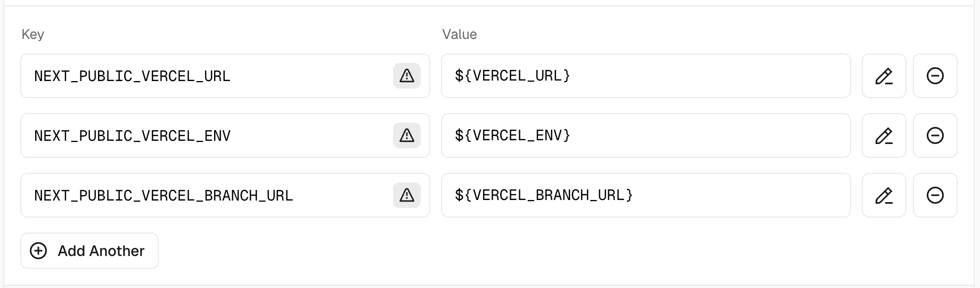Click warning icon for NEXT_PUBLIC_VERCEL_URL key

point(407,76)
